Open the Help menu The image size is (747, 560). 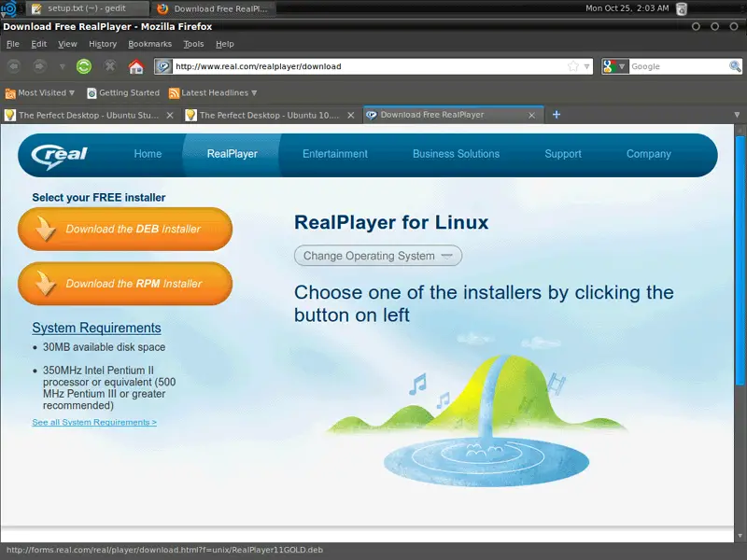click(x=224, y=44)
